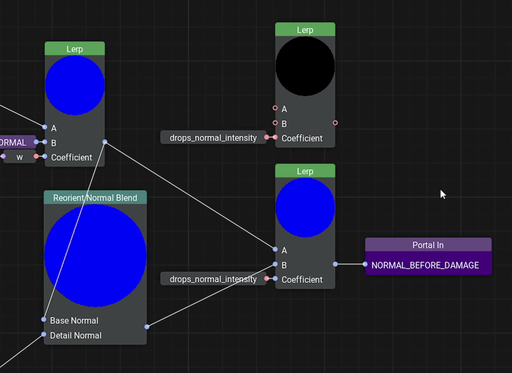The width and height of the screenshot is (512, 373).
Task: Select the lower drops_normal_intensity parameter node
Action: (213, 279)
